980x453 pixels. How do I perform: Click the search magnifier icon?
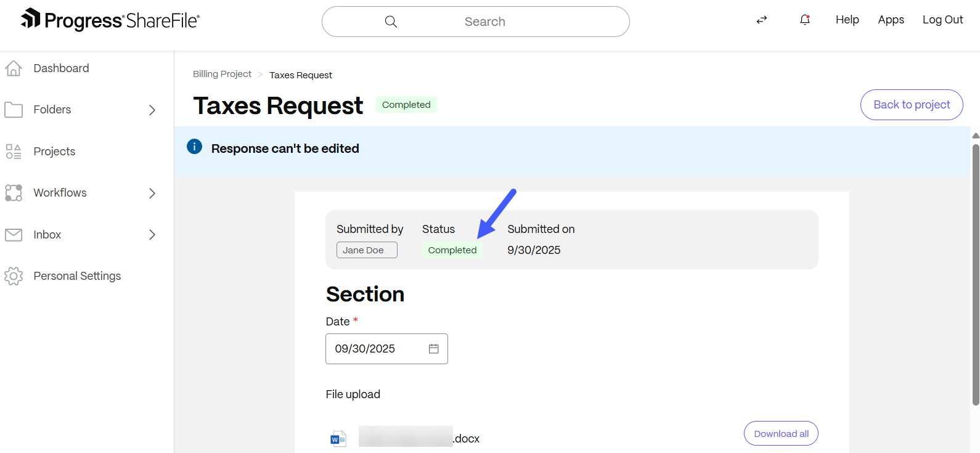click(x=391, y=22)
